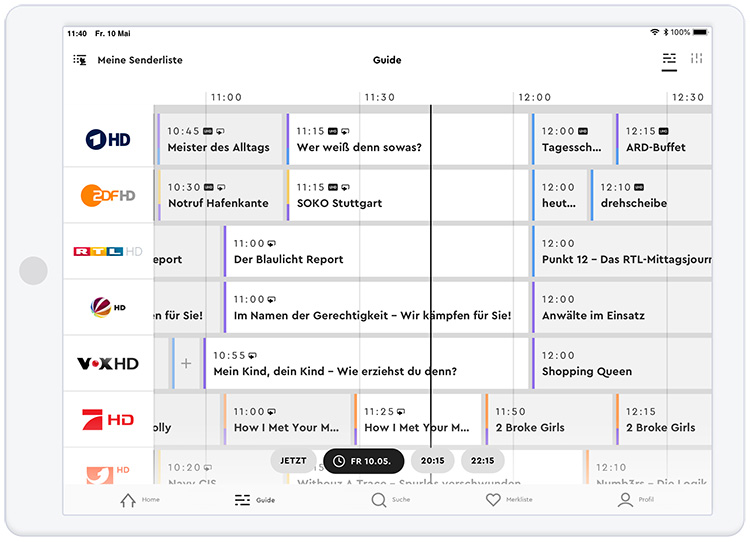The height and width of the screenshot is (542, 750).
Task: Open Meine Senderliste channel list selector
Action: [139, 60]
